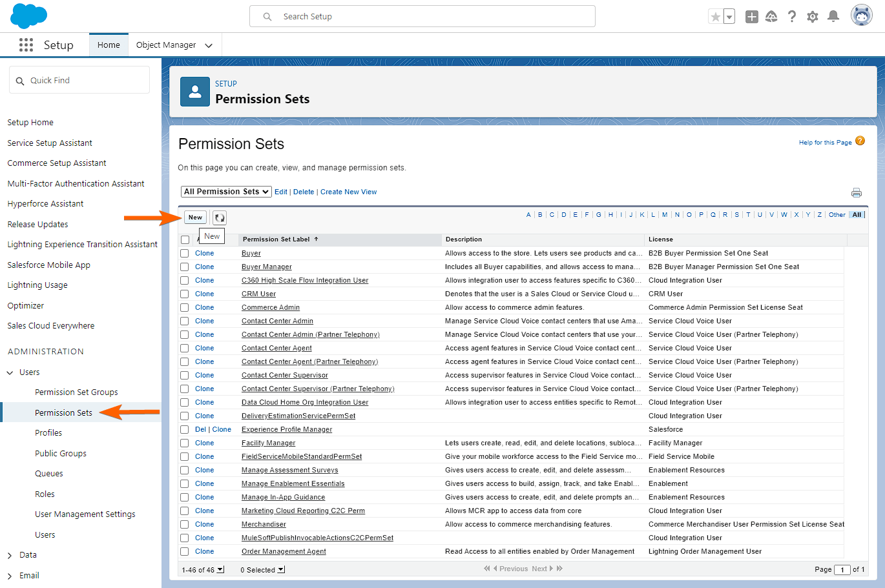
Task: Click the Create New View link
Action: (348, 192)
